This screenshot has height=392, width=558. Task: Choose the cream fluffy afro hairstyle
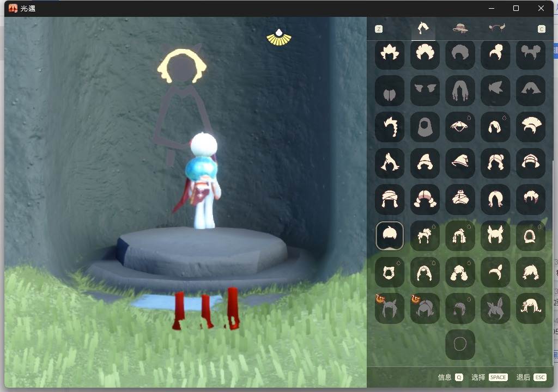(425, 54)
